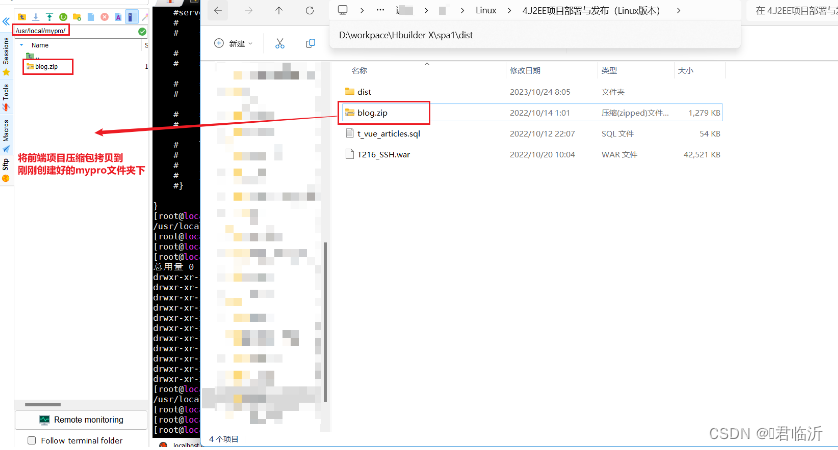
Task: Show hidden breadcrumbs with ellipsis button
Action: 380,10
